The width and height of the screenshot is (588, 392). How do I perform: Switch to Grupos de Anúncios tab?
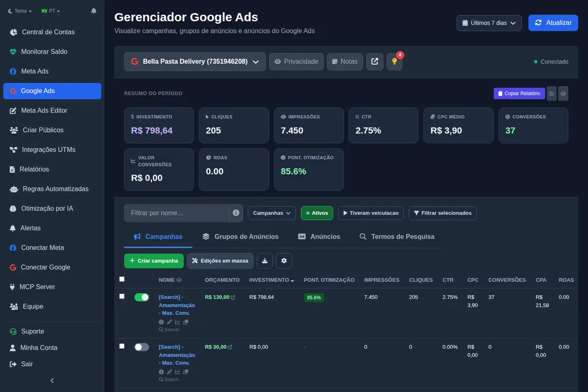click(240, 237)
